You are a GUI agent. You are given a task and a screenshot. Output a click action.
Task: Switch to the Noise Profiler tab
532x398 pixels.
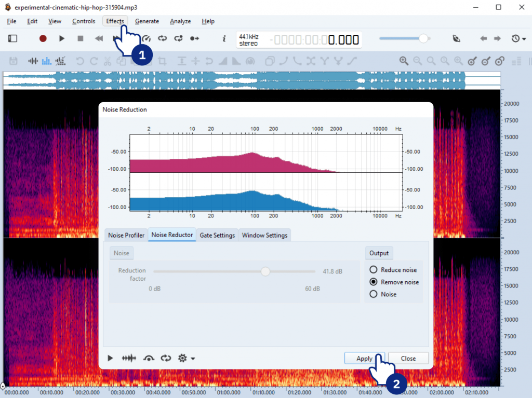[x=126, y=235]
